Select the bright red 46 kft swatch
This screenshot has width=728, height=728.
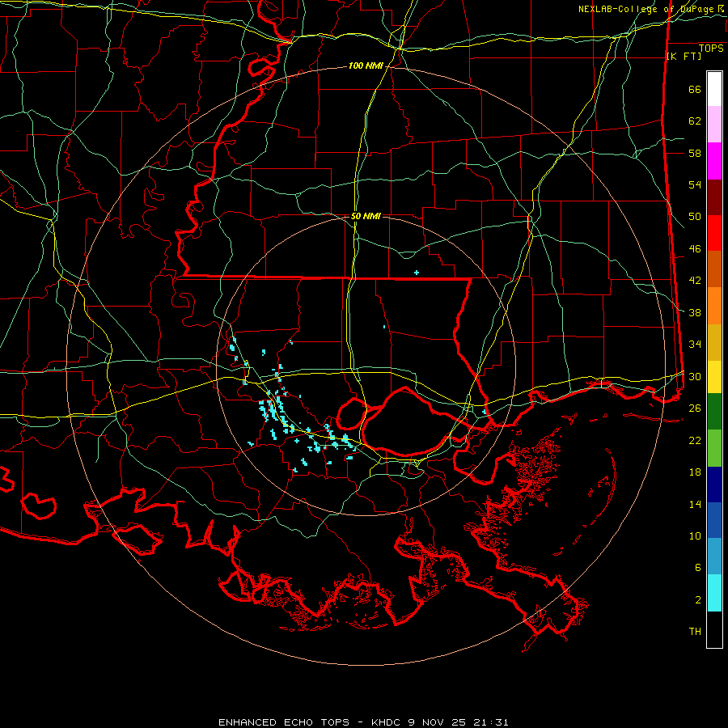tap(714, 234)
